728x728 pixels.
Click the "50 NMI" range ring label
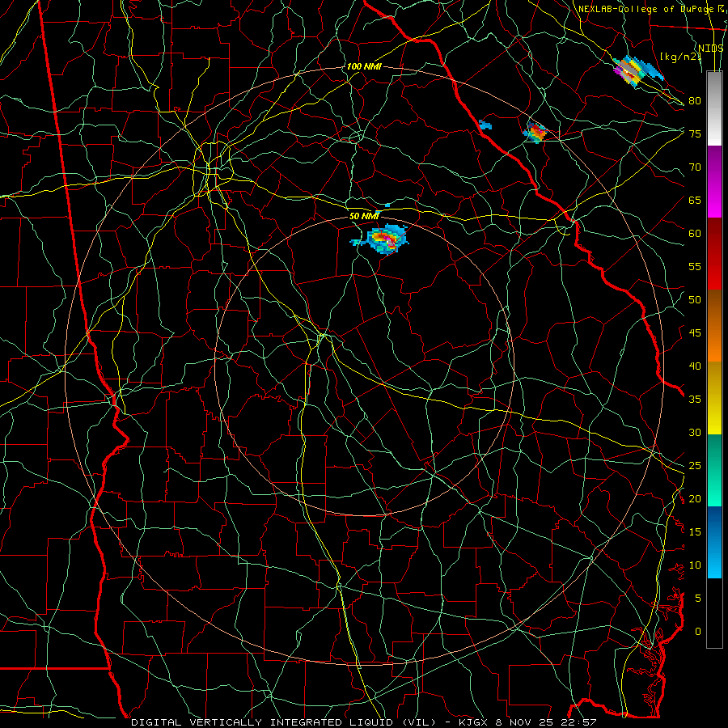point(364,216)
